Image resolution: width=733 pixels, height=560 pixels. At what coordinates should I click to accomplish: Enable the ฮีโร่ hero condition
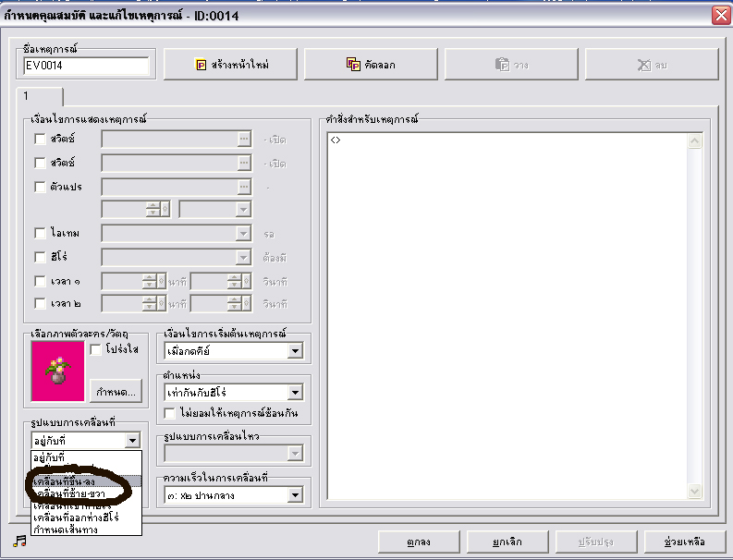click(40, 257)
